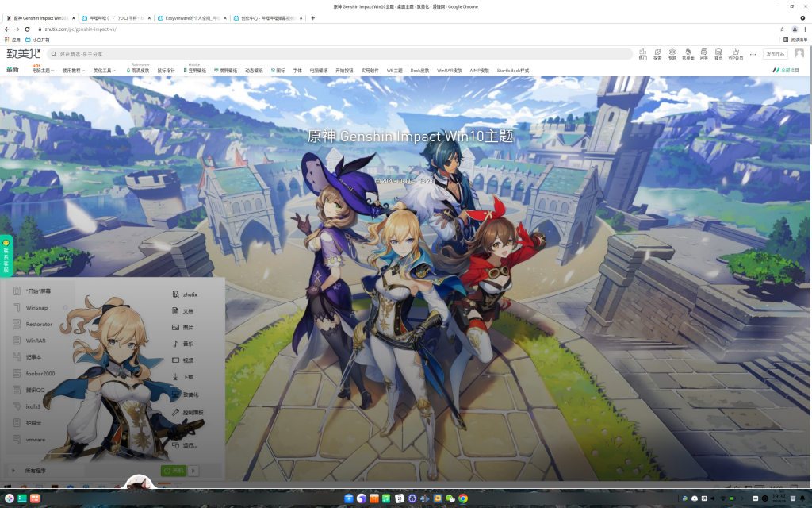Select the 最新 nav item
Screen dimensions: 812x508
[13, 70]
